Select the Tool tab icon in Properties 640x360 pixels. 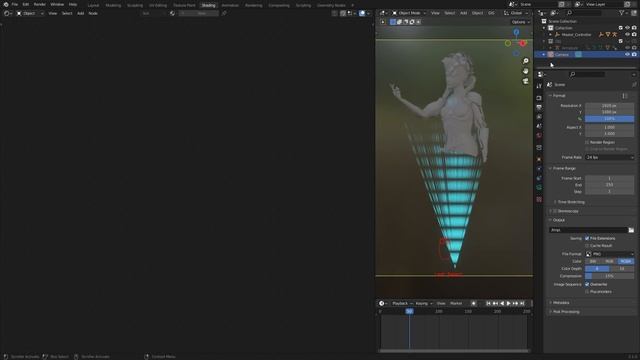point(539,86)
